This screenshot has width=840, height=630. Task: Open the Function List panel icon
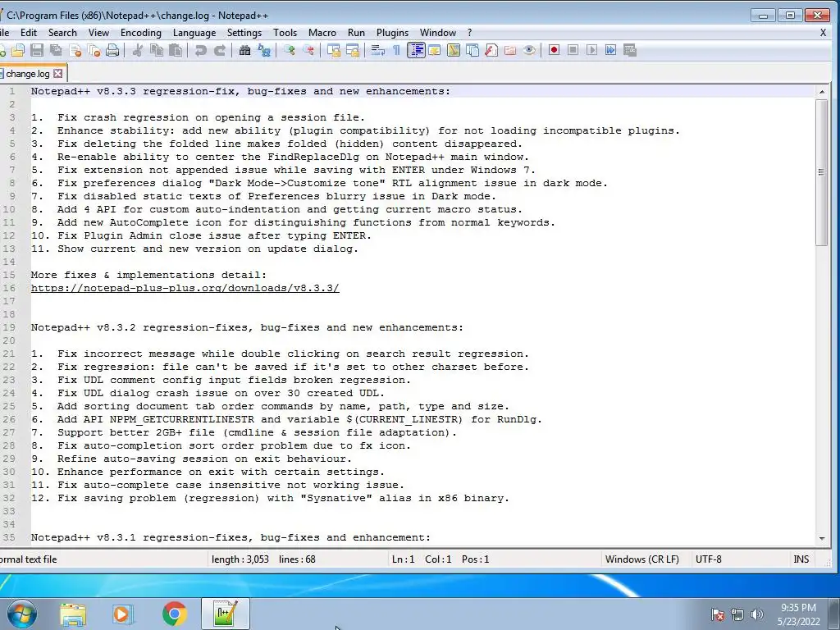click(x=491, y=50)
